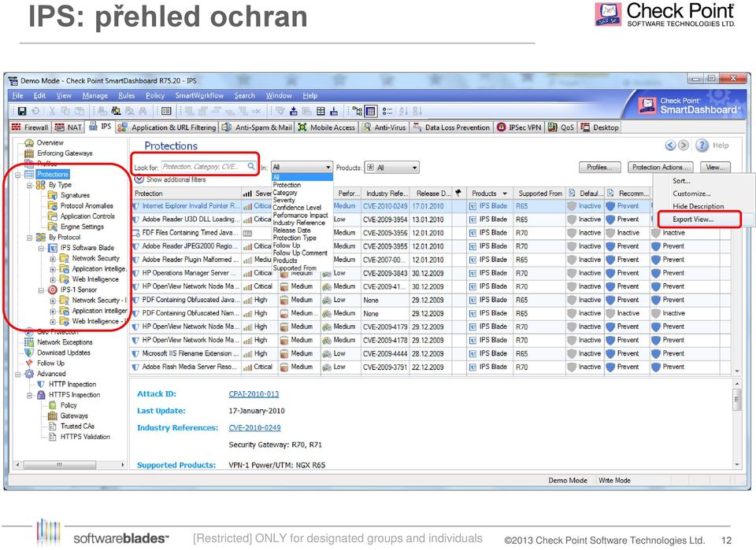Open the CPAI-2010-013 attack ID link

[x=254, y=394]
